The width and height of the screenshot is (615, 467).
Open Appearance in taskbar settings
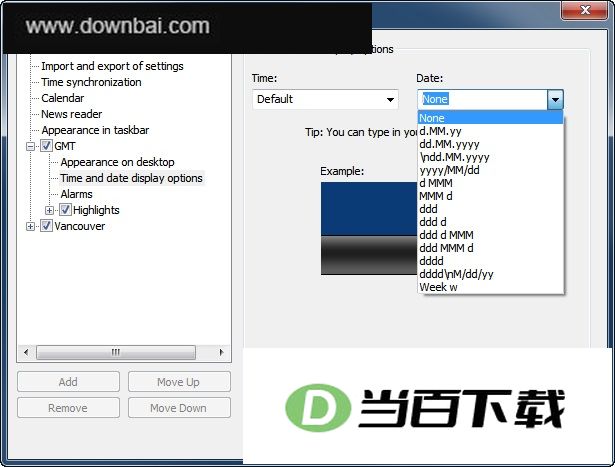point(95,130)
